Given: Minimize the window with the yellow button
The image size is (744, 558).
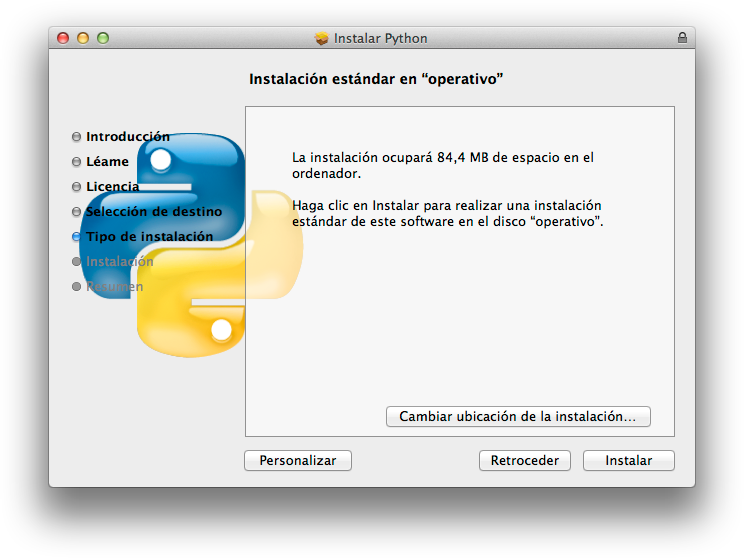Looking at the screenshot, I should point(83,38).
